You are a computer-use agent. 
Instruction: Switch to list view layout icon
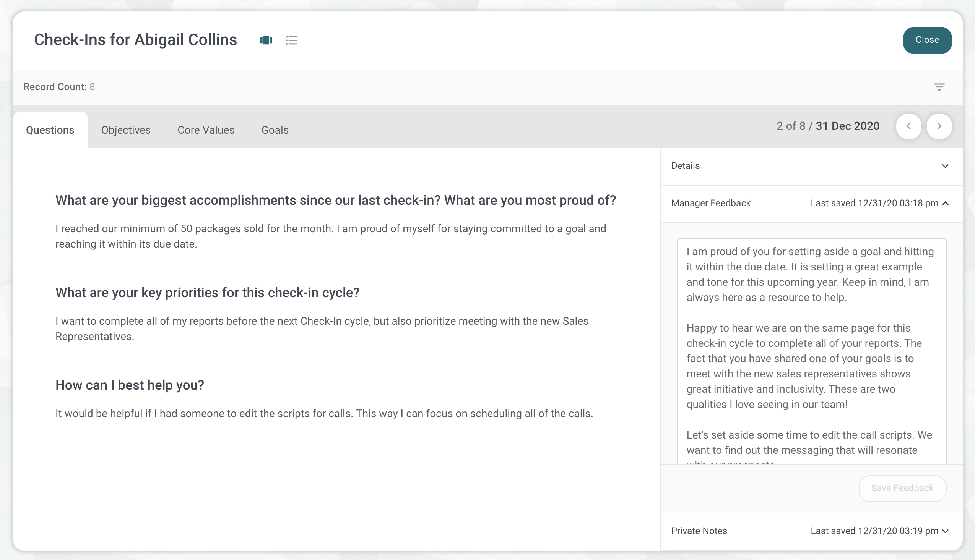[x=291, y=39]
